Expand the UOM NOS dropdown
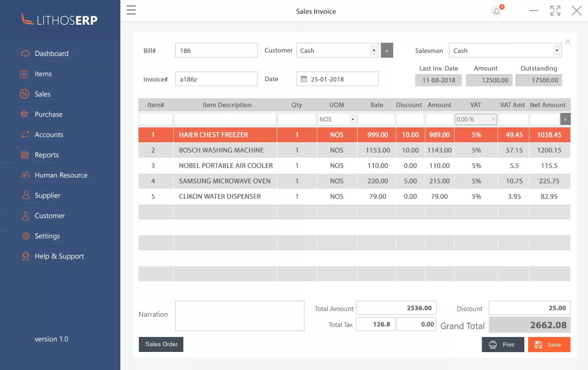 click(337, 119)
